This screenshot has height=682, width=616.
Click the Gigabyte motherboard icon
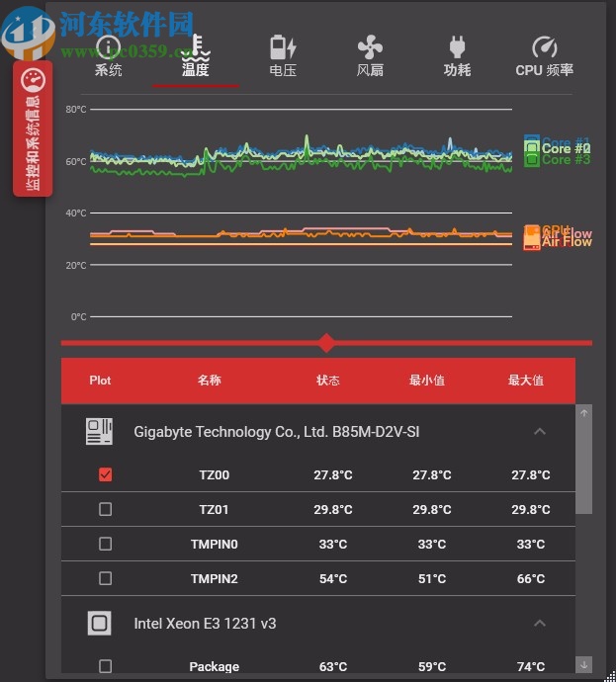pos(99,432)
